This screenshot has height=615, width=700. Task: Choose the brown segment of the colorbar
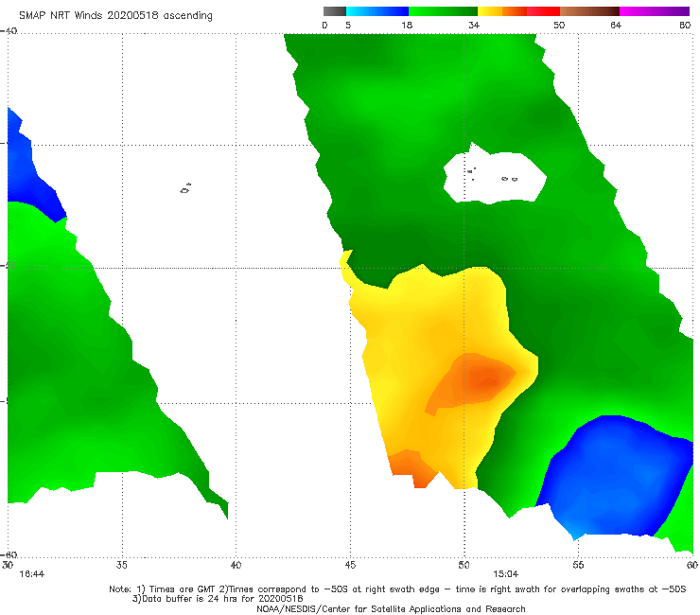[x=589, y=11]
